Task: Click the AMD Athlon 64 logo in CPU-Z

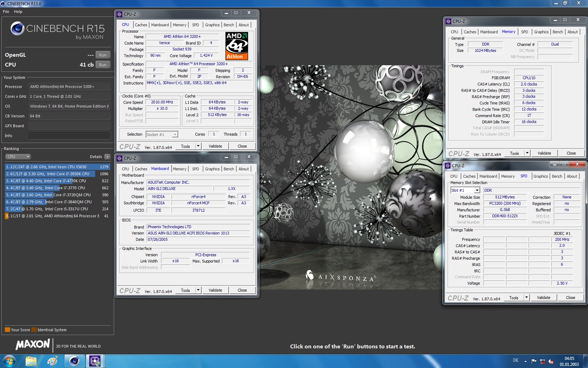Action: pyautogui.click(x=237, y=46)
